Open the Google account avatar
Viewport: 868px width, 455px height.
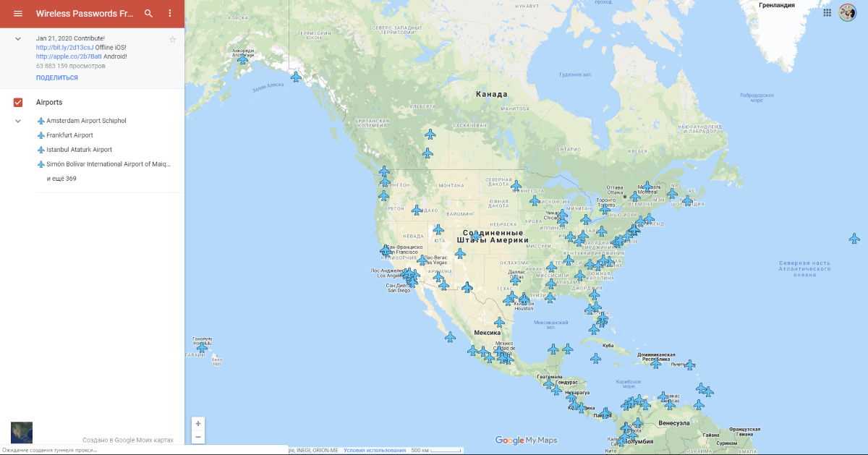click(848, 12)
